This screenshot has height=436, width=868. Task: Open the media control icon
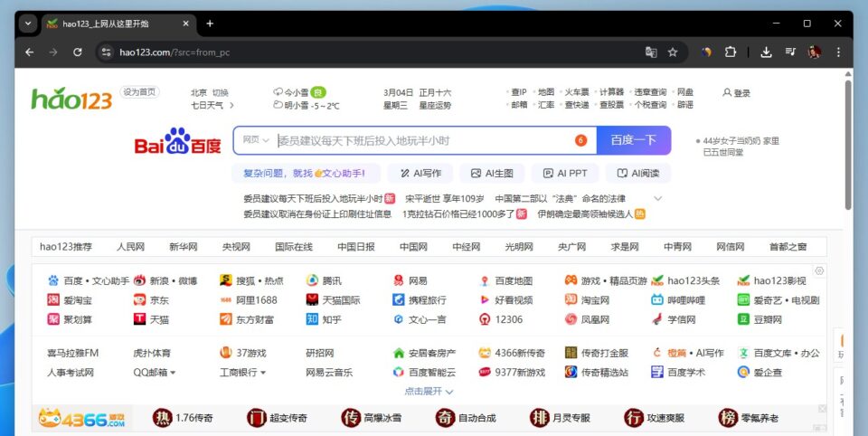790,52
